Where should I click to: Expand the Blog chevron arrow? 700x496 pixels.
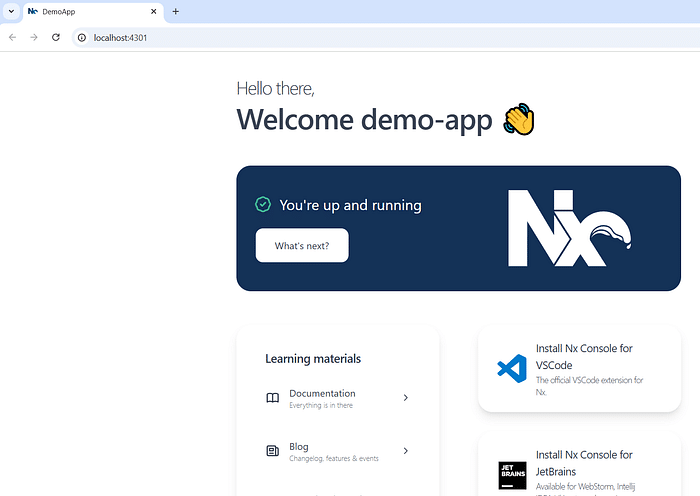(405, 451)
